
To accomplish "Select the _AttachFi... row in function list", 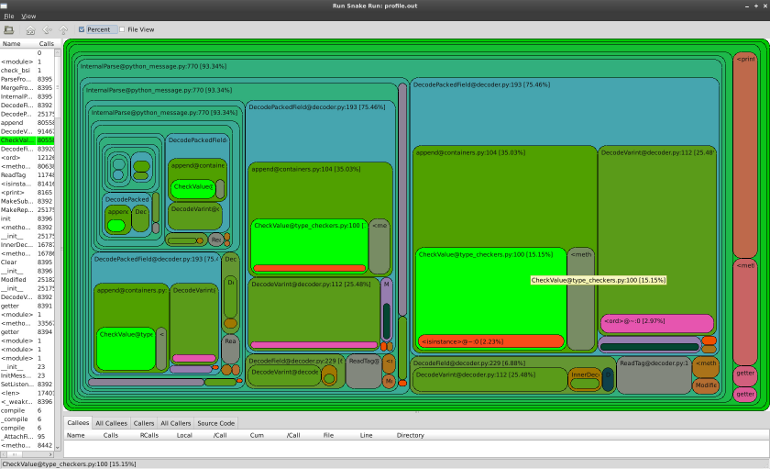I will pos(27,437).
